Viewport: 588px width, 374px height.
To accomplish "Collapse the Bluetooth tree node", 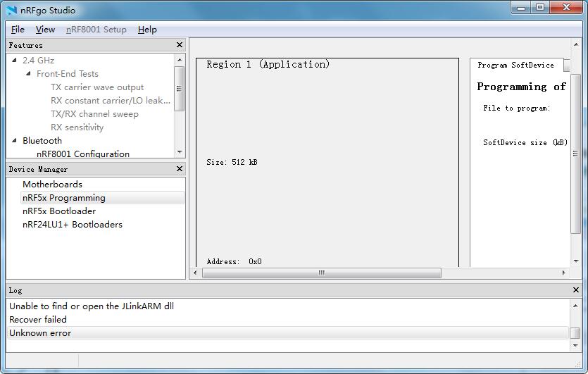I will [x=14, y=140].
